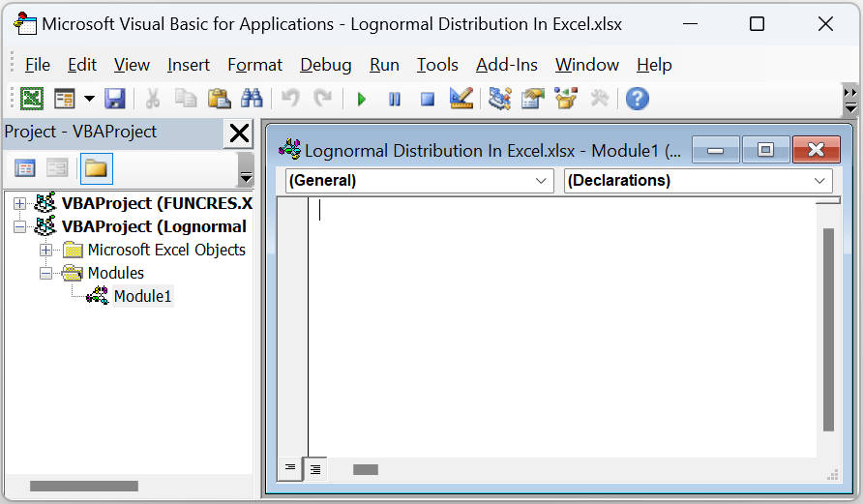Select the Modules folder label
Image resolution: width=863 pixels, height=504 pixels.
coord(115,273)
